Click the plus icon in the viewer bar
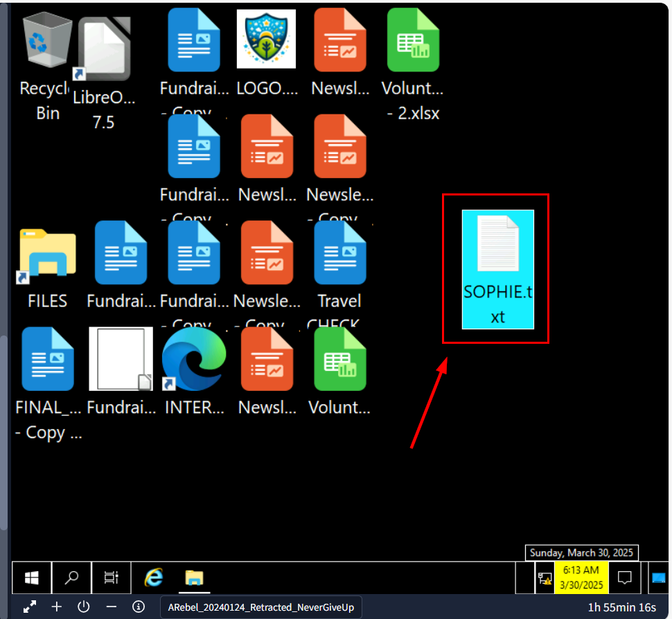Screen dimensions: 672x619 (x=57, y=607)
